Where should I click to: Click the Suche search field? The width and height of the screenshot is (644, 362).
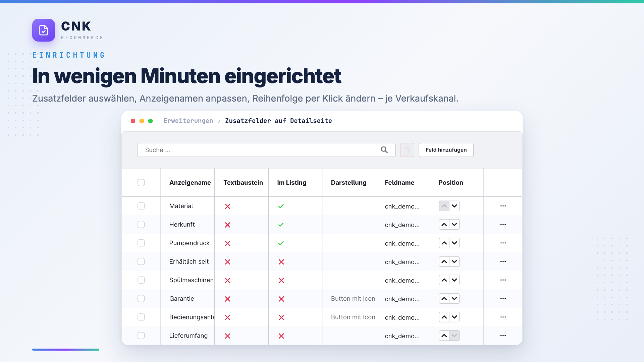[x=266, y=150]
